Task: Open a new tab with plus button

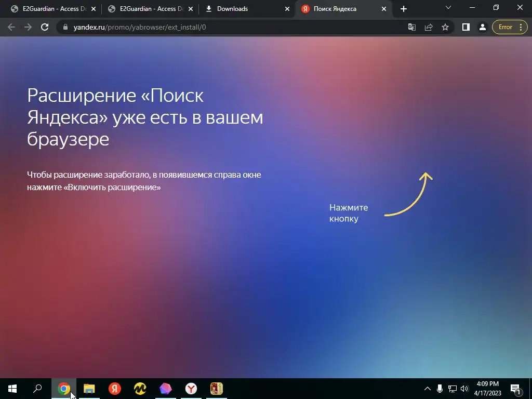Action: click(x=403, y=9)
